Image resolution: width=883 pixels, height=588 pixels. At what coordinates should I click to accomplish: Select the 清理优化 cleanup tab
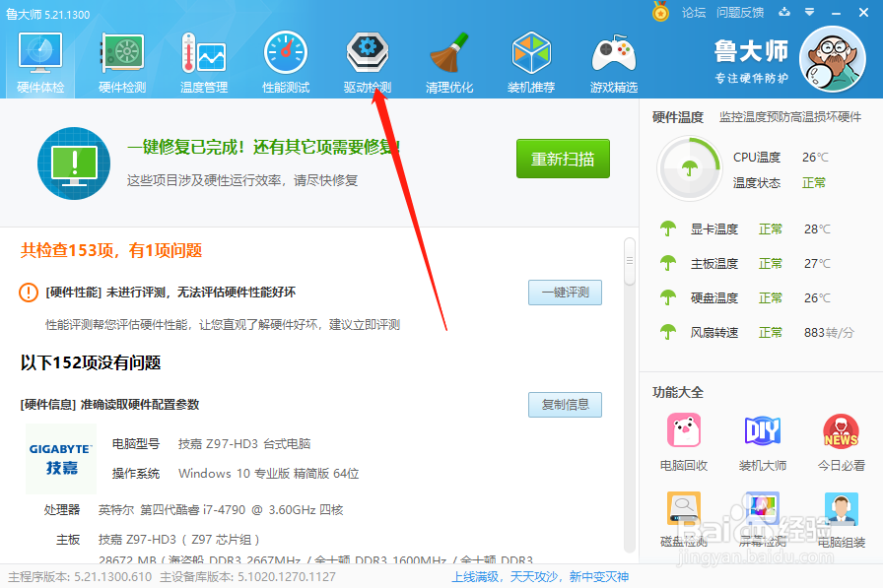(448, 63)
